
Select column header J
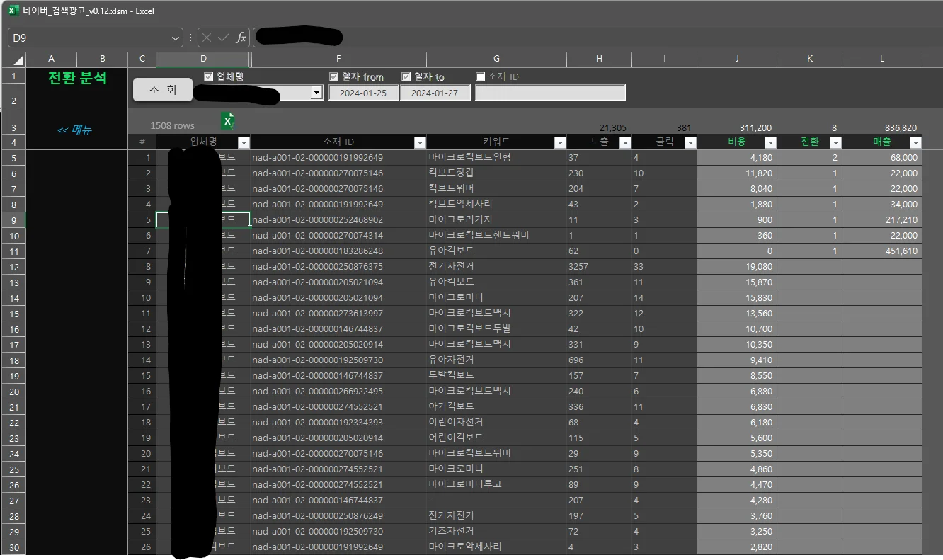click(737, 59)
